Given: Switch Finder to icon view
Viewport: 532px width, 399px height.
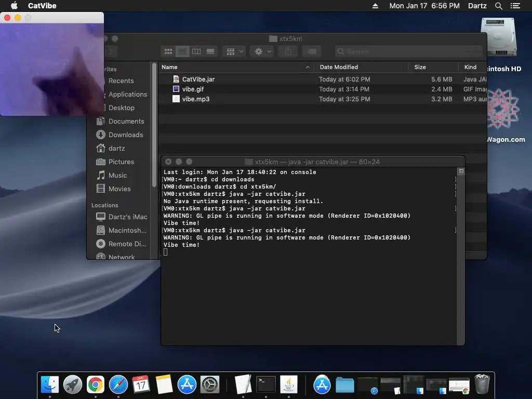Looking at the screenshot, I should pos(168,51).
